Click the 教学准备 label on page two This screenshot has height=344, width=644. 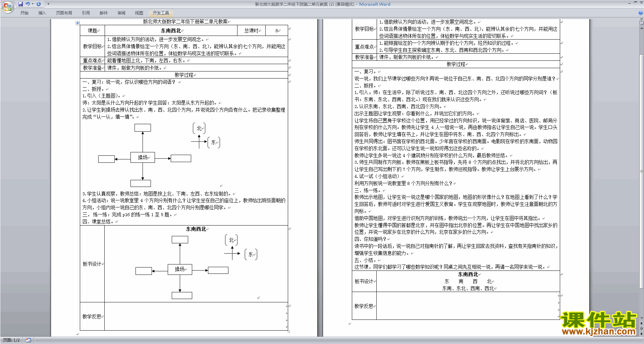coord(364,57)
